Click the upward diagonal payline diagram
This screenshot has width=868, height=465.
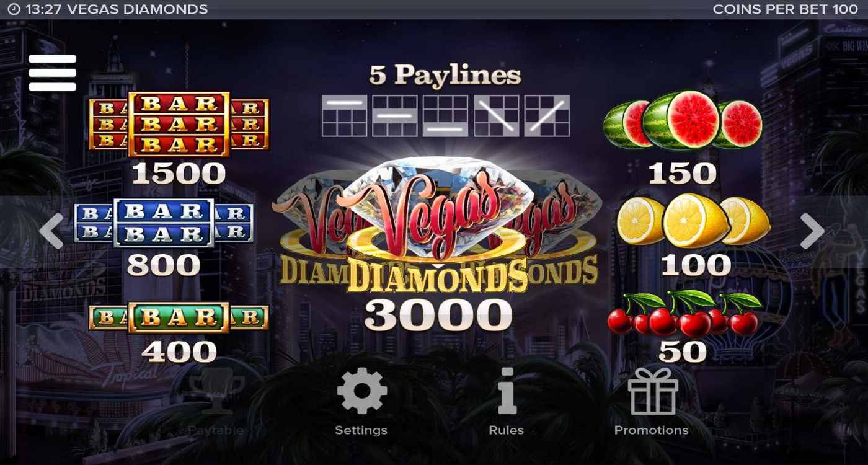(547, 115)
